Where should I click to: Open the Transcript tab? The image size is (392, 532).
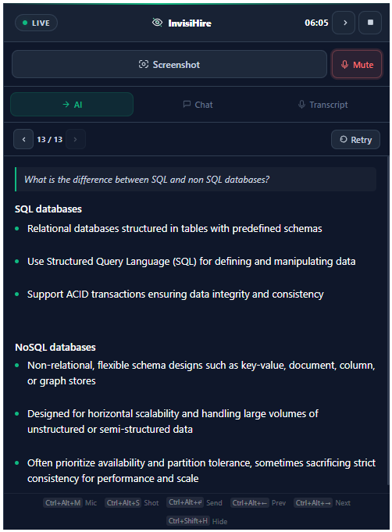tap(323, 105)
